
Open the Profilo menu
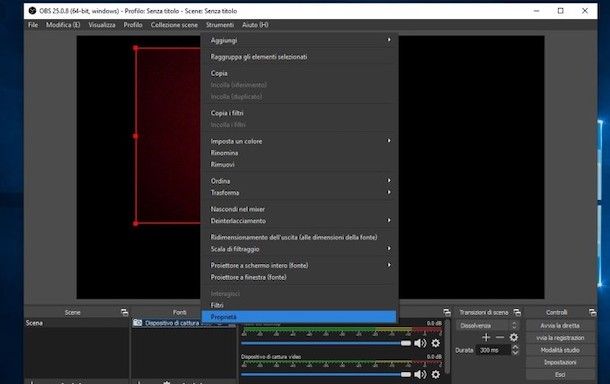click(x=133, y=25)
